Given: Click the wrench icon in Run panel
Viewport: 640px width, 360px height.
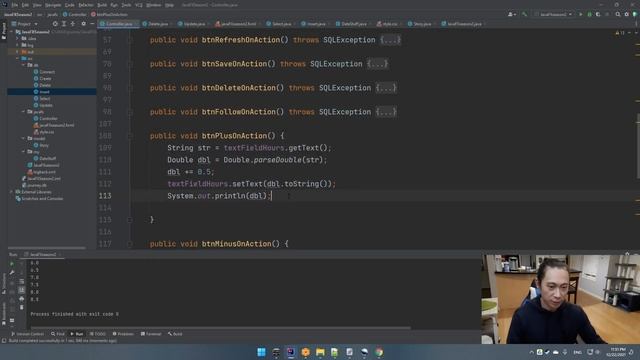Looking at the screenshot, I should coord(12,272).
